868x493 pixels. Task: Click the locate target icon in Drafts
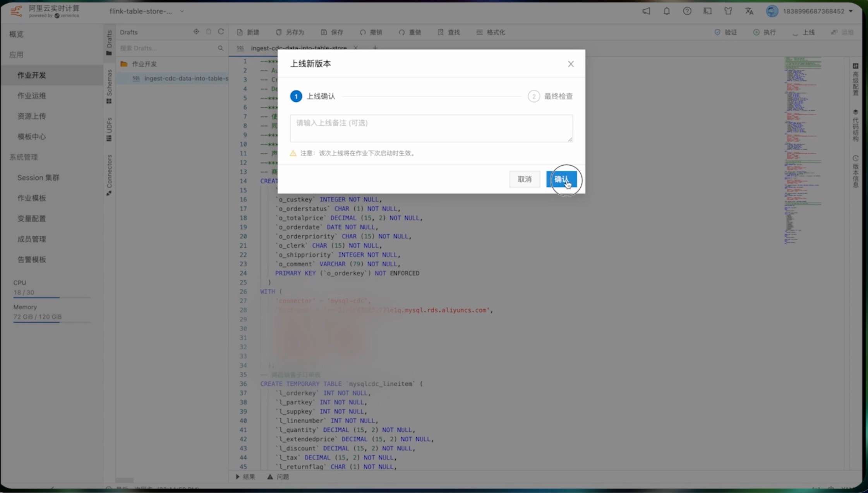coord(196,32)
